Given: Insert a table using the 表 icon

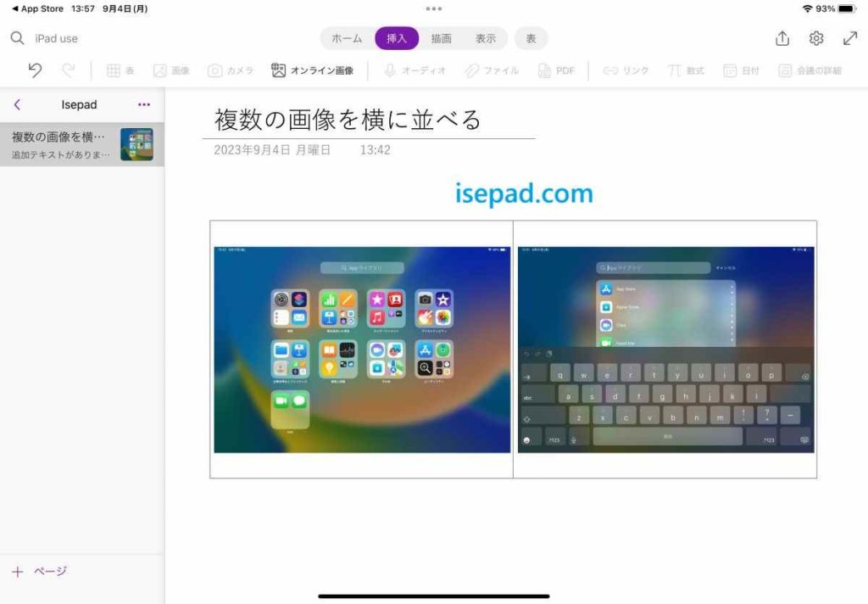Looking at the screenshot, I should 121,70.
